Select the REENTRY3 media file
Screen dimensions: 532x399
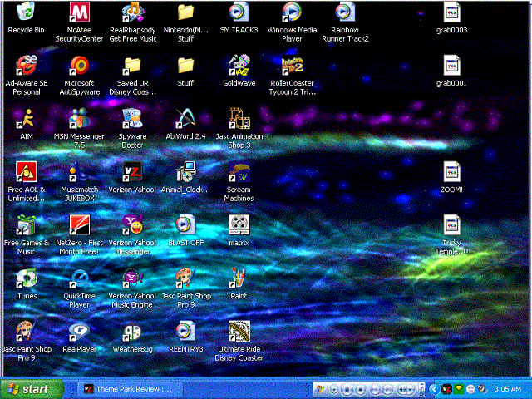tap(185, 337)
